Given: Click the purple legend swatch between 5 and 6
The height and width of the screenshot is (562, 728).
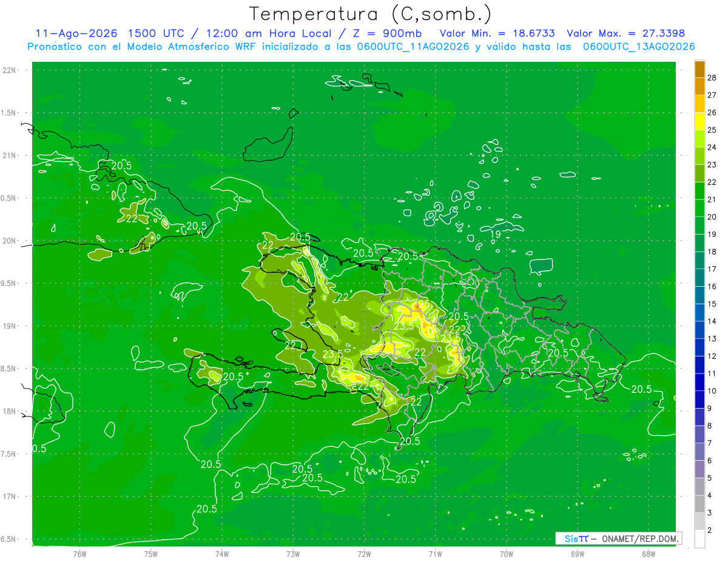Looking at the screenshot, I should [x=699, y=469].
